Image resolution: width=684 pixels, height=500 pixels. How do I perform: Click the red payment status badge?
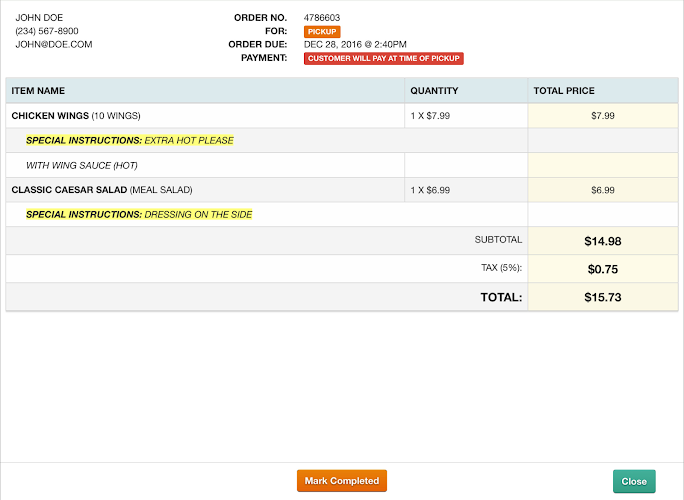tap(383, 58)
